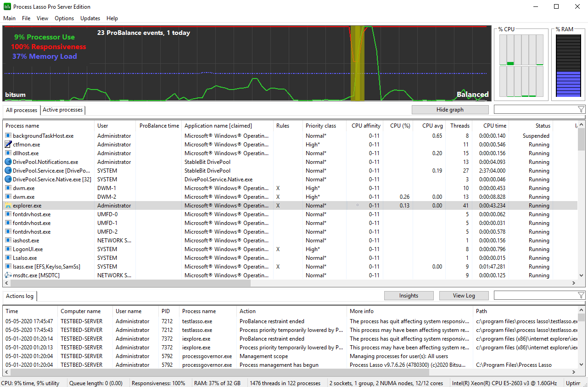The height and width of the screenshot is (387, 588).
Task: Click the lsass.exe [EFS,KeyIso,SamSs] icon
Action: (x=8, y=267)
